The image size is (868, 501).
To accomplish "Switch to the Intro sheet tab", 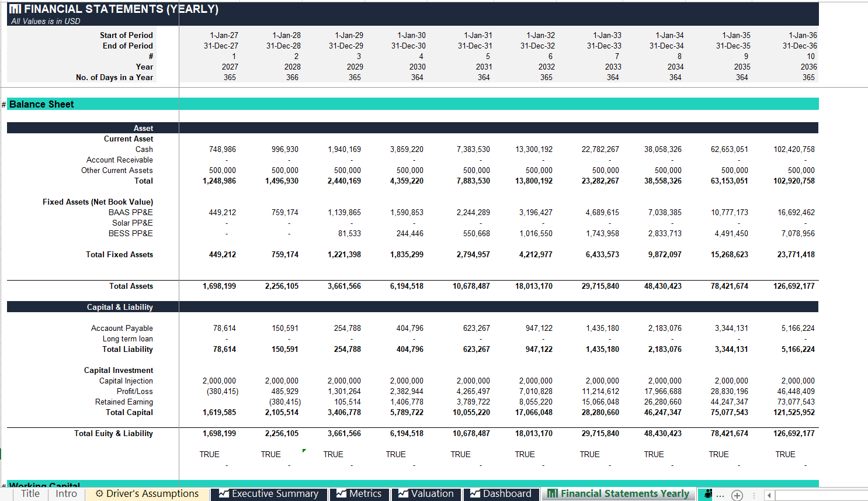I will [66, 494].
